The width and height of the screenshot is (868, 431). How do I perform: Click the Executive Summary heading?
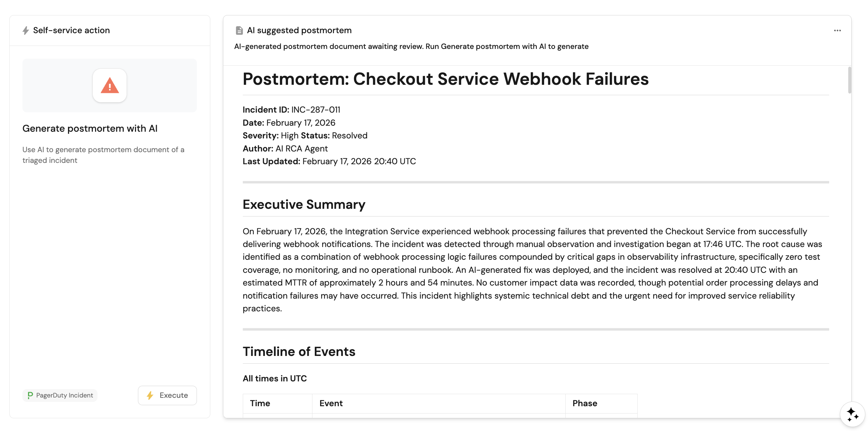(x=304, y=204)
